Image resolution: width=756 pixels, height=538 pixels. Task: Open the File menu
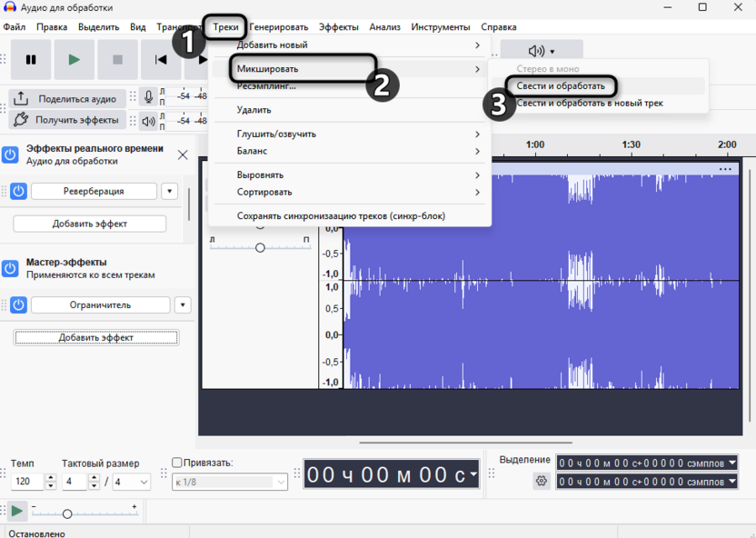15,27
